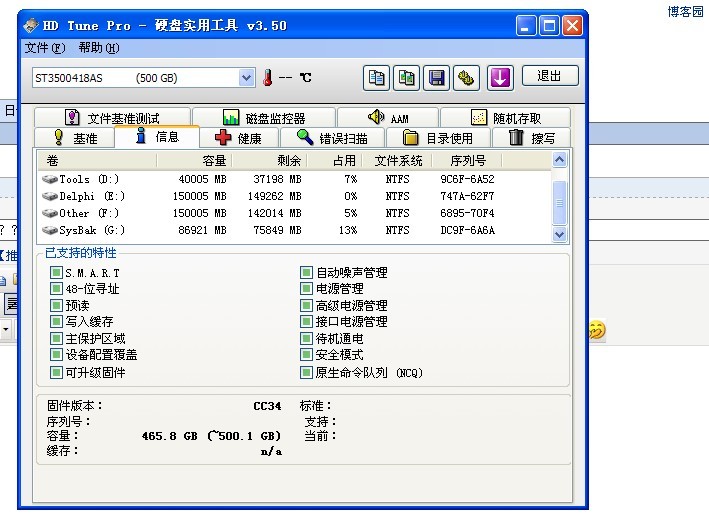This screenshot has height=532, width=709.
Task: Toggle the 预读 checkbox
Action: point(56,305)
